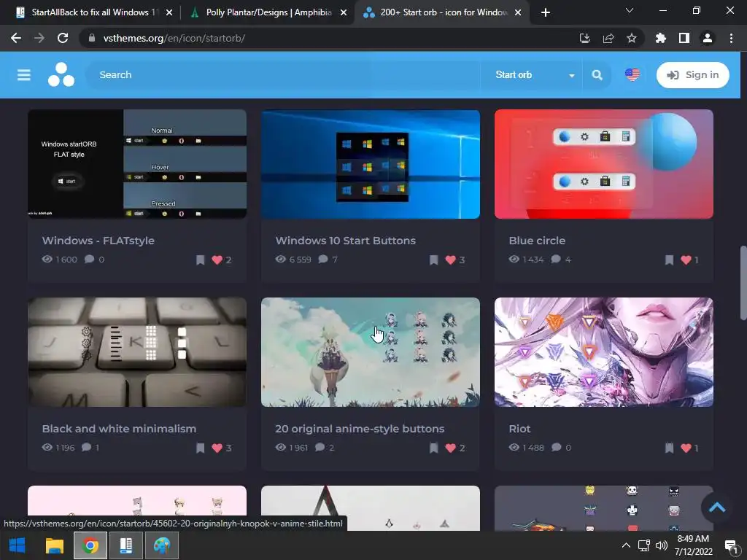Screen dimensions: 747x560
Task: Open the tab search chevron
Action: coord(630,10)
